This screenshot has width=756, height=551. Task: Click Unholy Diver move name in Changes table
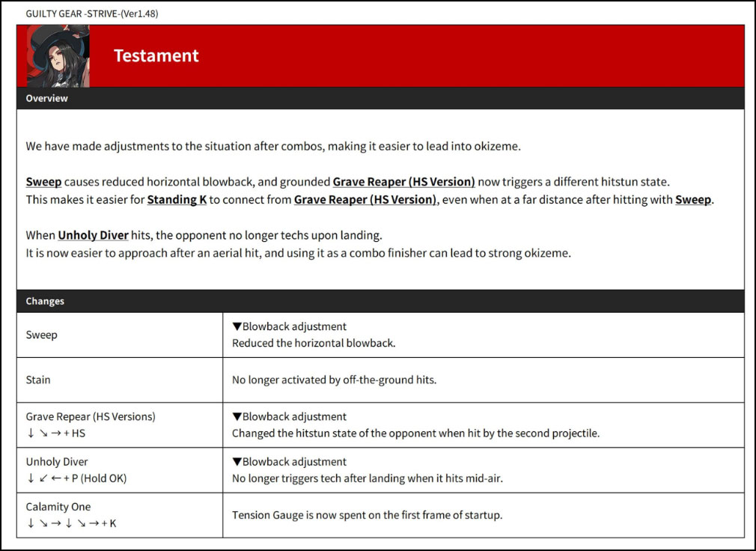[57, 462]
